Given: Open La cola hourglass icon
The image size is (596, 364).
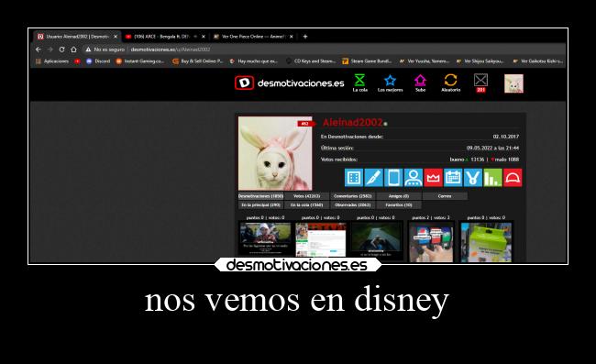Looking at the screenshot, I should coord(359,83).
